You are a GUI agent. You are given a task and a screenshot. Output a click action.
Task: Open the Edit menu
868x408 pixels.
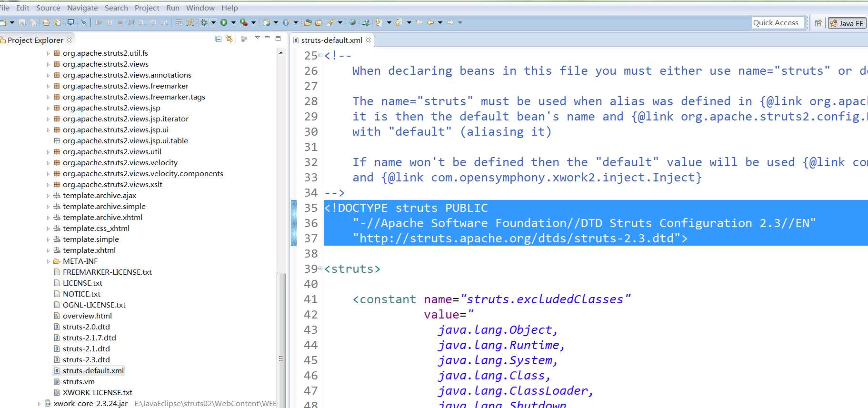(23, 8)
